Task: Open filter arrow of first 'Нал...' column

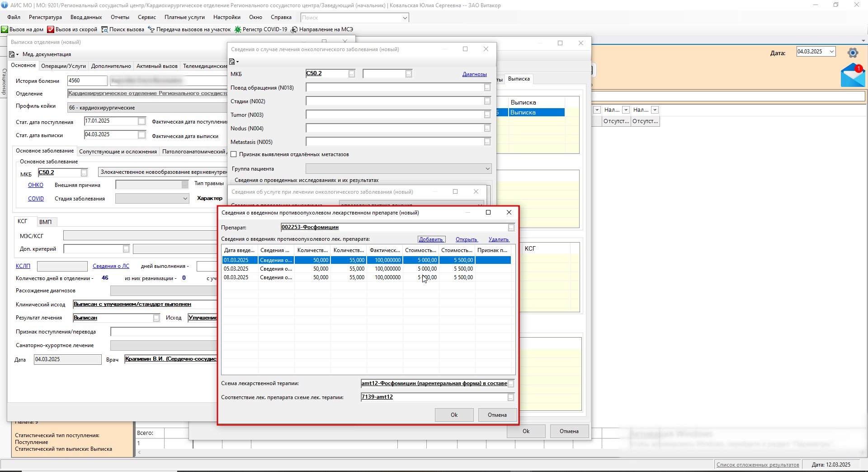Action: point(626,110)
